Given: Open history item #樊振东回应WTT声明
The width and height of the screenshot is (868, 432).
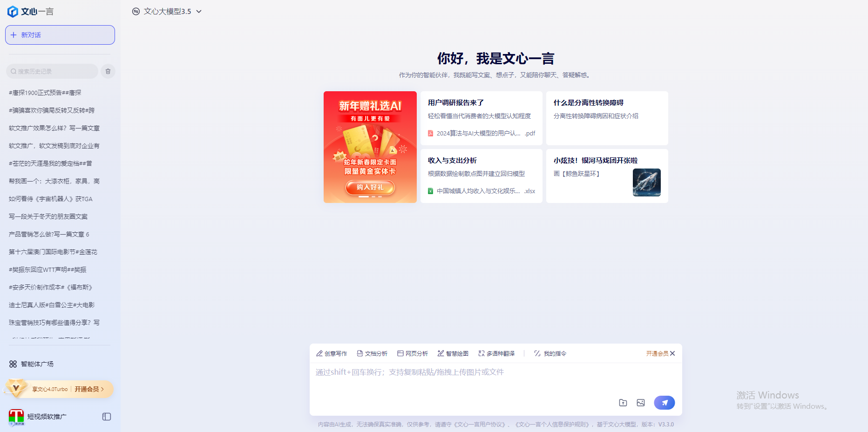Looking at the screenshot, I should pyautogui.click(x=47, y=270).
